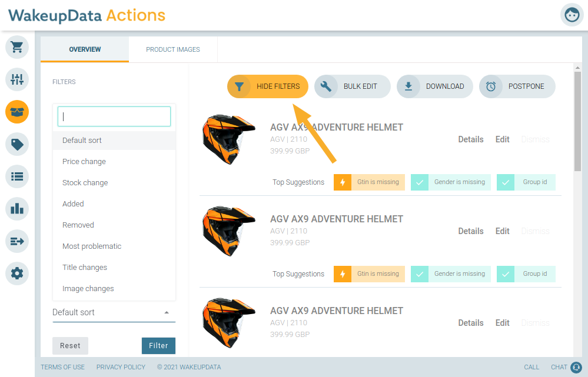Click the Bulk Edit button
This screenshot has width=588, height=377.
tap(353, 86)
